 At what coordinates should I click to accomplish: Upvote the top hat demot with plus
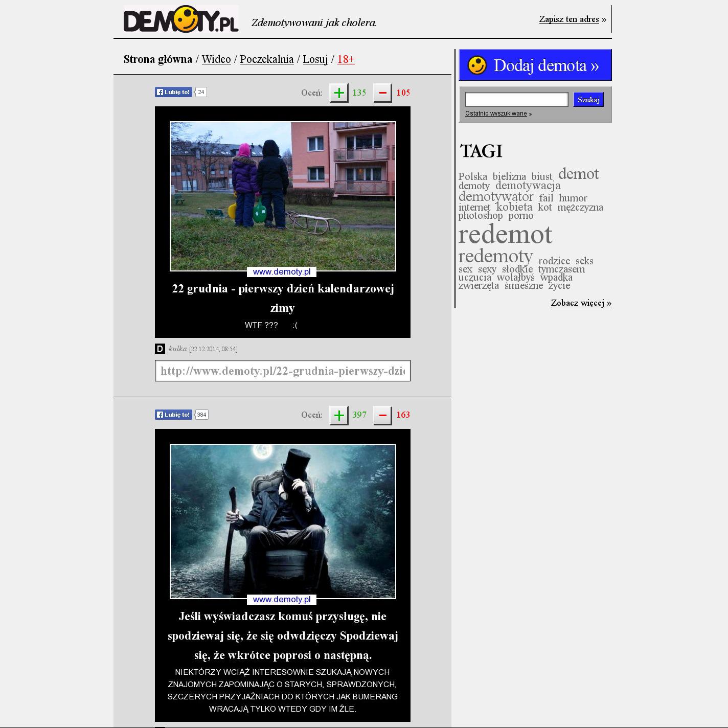pyautogui.click(x=338, y=415)
